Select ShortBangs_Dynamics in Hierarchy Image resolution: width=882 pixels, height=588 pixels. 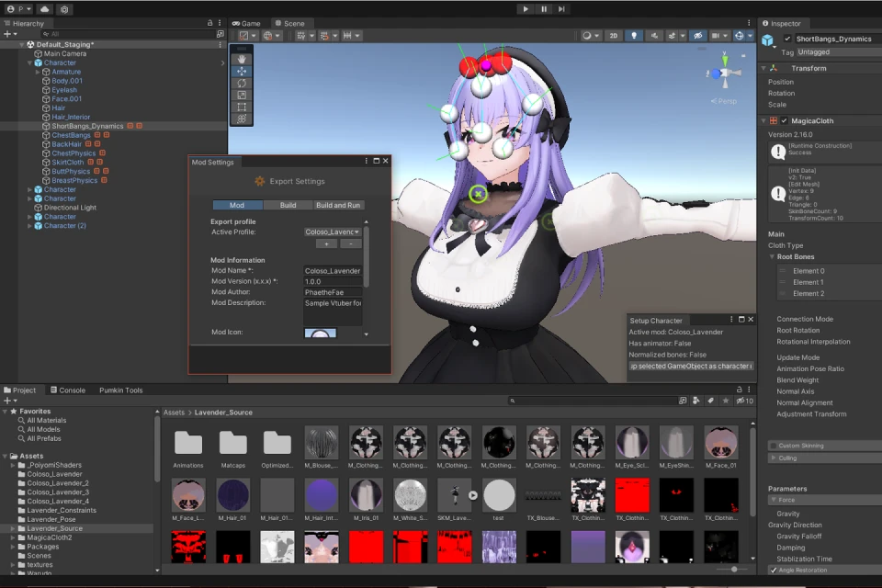point(87,126)
